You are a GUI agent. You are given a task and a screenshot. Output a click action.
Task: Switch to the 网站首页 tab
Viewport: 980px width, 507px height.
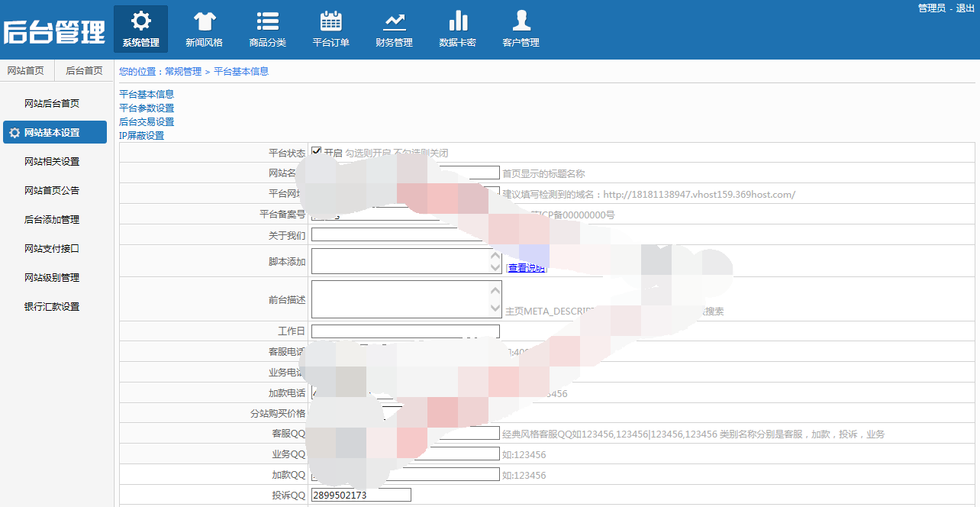coord(26,70)
